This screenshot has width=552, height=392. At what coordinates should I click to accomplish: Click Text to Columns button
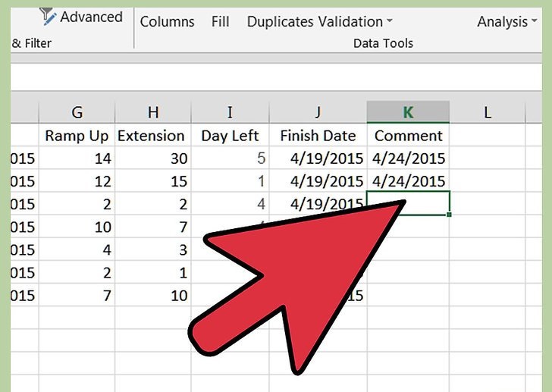click(167, 22)
